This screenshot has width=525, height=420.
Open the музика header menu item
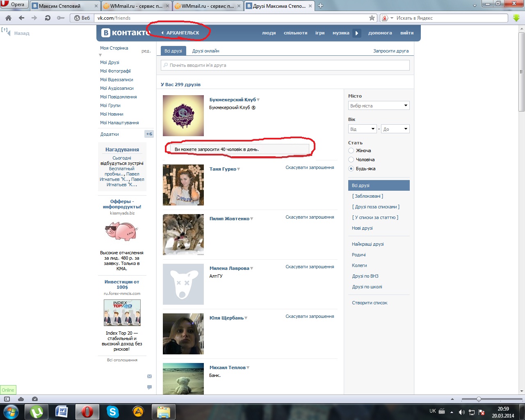click(x=341, y=33)
